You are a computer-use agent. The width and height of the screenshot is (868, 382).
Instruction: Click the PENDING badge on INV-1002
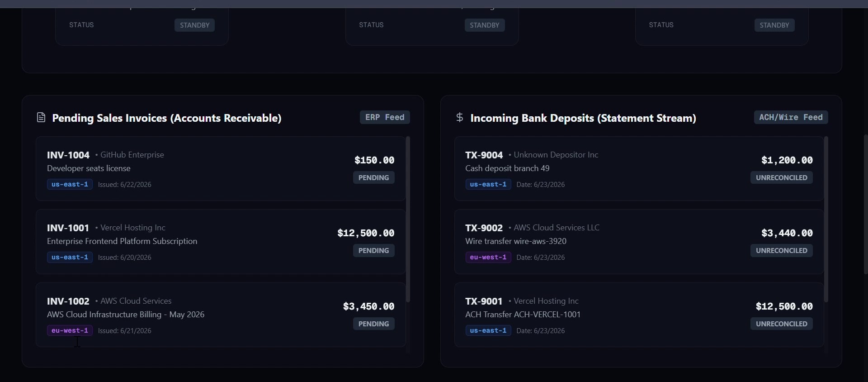373,324
